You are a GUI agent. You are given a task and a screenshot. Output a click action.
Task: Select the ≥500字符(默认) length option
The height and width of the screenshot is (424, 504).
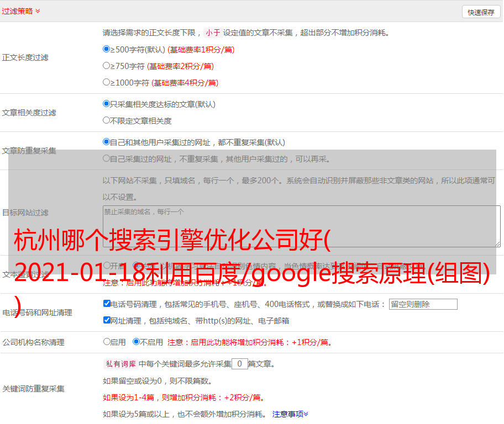(x=107, y=49)
